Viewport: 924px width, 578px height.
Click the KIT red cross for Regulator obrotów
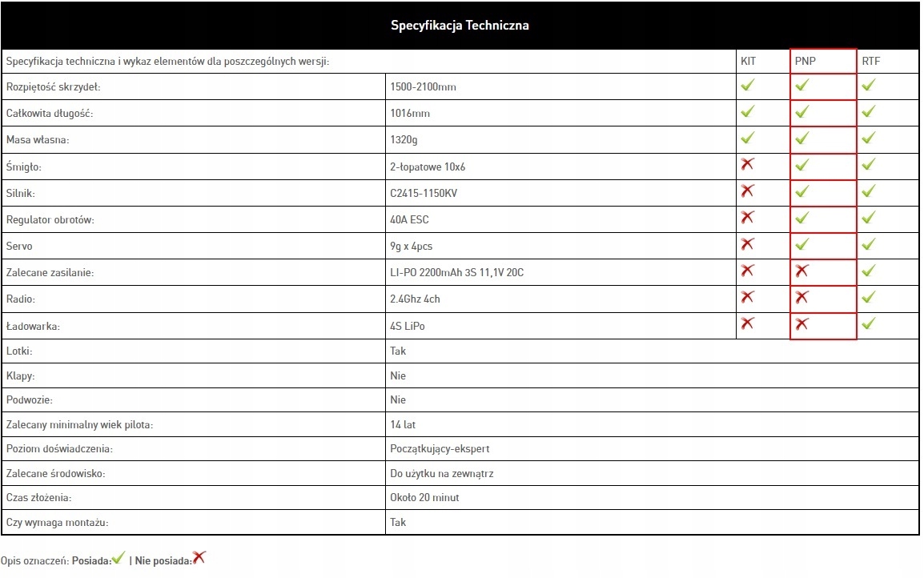748,217
